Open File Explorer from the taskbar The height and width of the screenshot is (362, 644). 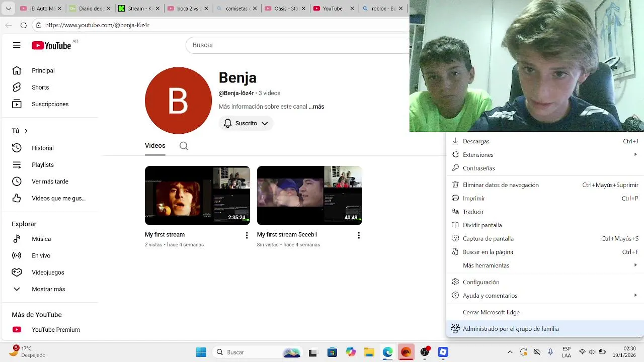(369, 352)
